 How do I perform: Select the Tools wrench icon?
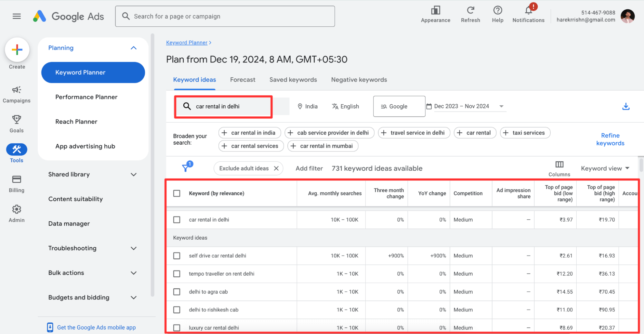coord(16,149)
